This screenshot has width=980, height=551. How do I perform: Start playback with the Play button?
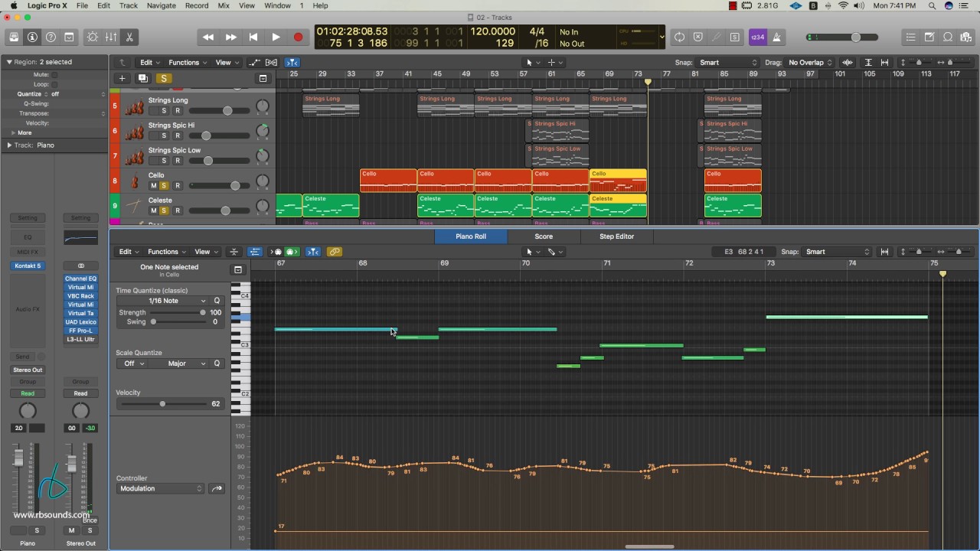(x=276, y=37)
